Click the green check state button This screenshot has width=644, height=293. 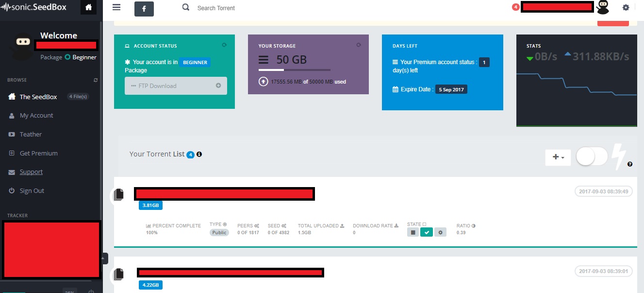click(427, 233)
